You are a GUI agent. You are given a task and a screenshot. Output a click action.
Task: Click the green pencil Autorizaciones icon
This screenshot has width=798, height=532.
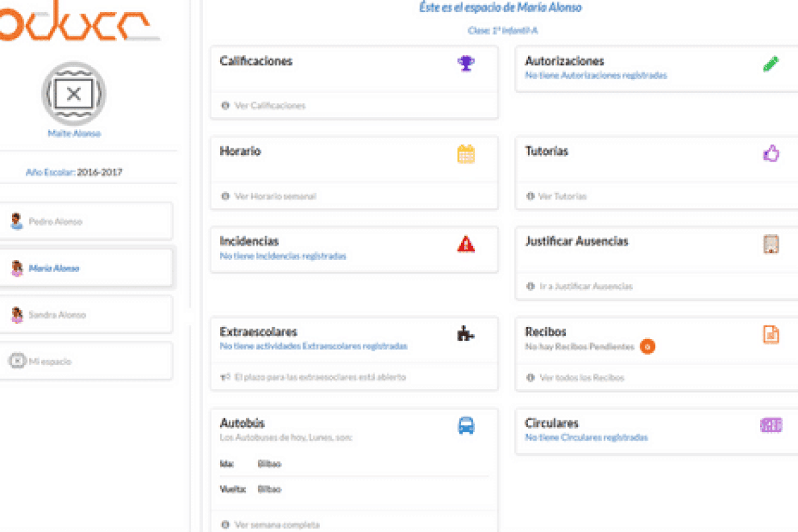tap(771, 64)
